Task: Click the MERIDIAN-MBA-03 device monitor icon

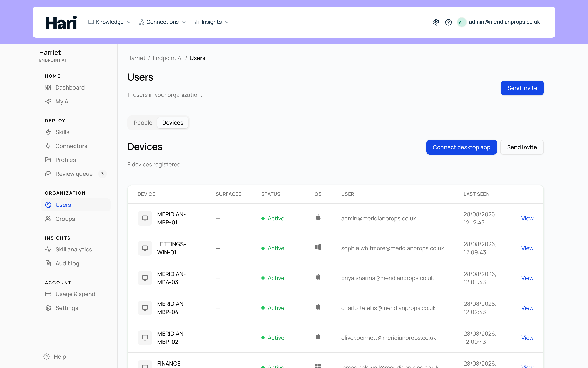Action: coord(145,278)
